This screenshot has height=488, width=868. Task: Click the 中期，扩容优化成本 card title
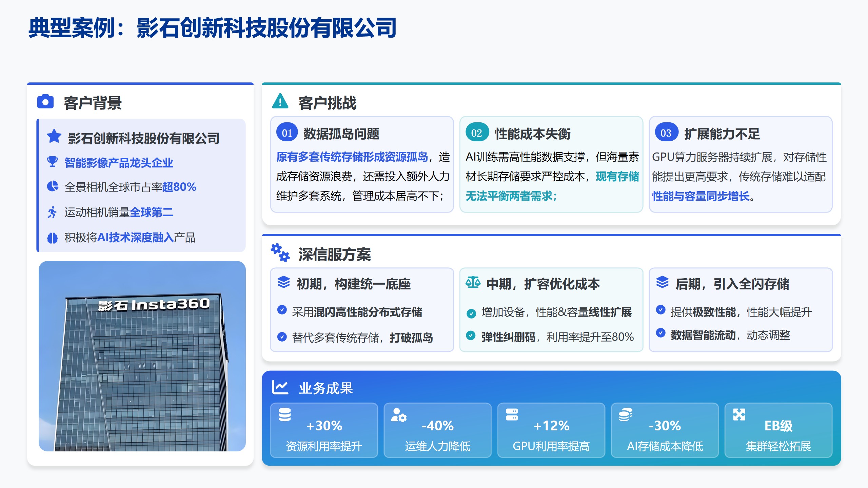tap(543, 284)
